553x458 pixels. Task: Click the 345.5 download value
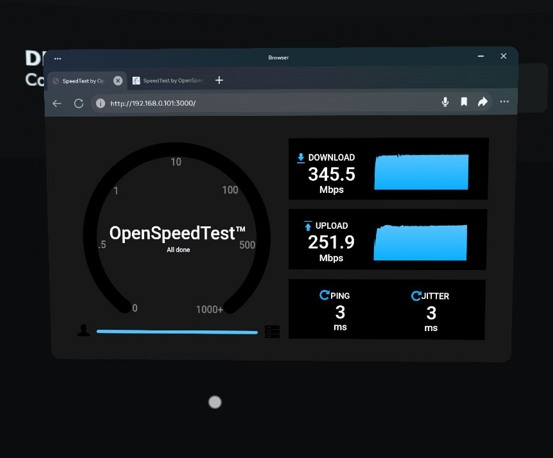[332, 174]
